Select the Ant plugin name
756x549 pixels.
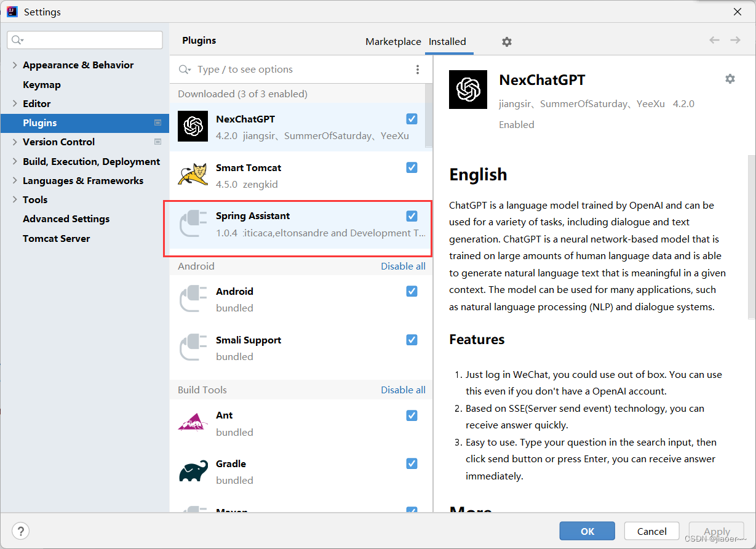pyautogui.click(x=225, y=415)
